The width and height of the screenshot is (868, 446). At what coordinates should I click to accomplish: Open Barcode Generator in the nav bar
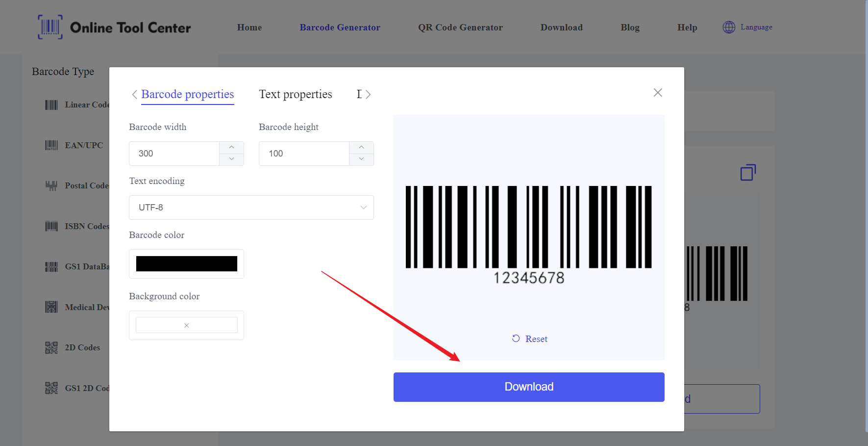[340, 27]
